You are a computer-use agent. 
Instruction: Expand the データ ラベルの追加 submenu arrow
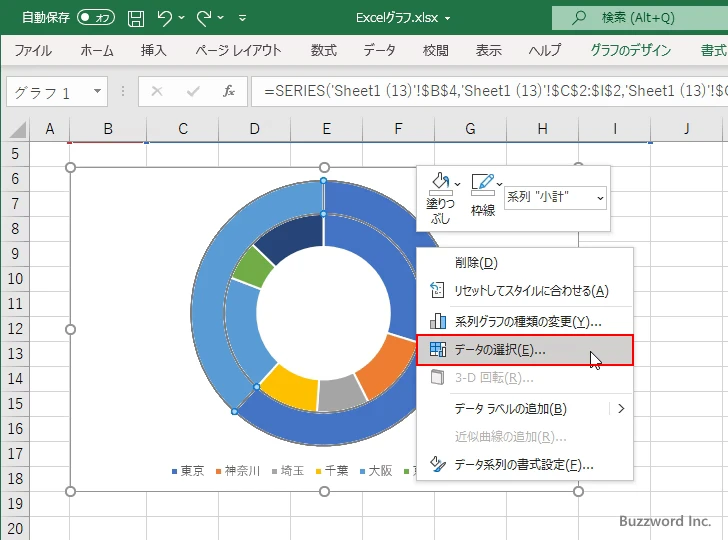(621, 409)
